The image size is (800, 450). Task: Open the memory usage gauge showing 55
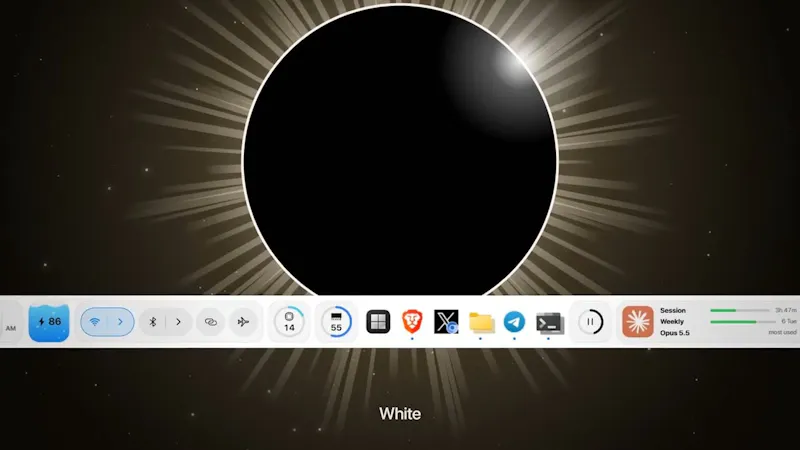click(336, 322)
